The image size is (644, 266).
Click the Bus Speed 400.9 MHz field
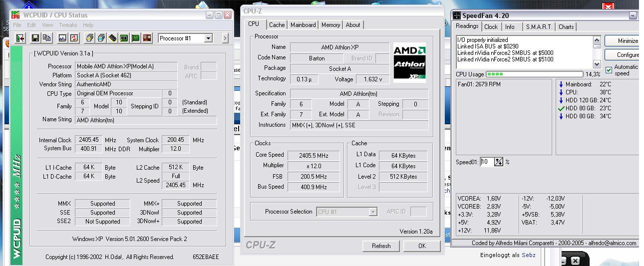pyautogui.click(x=315, y=187)
